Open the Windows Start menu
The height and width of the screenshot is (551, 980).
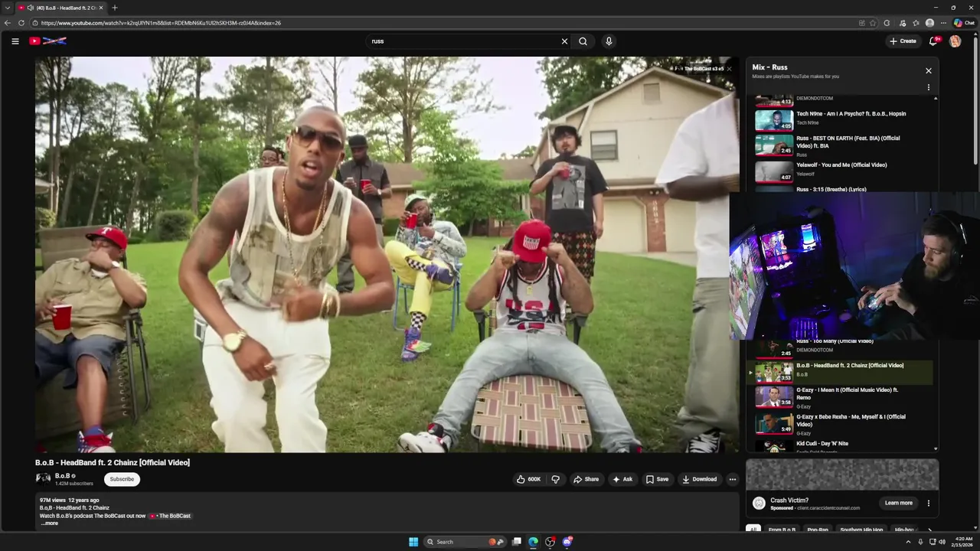(413, 542)
